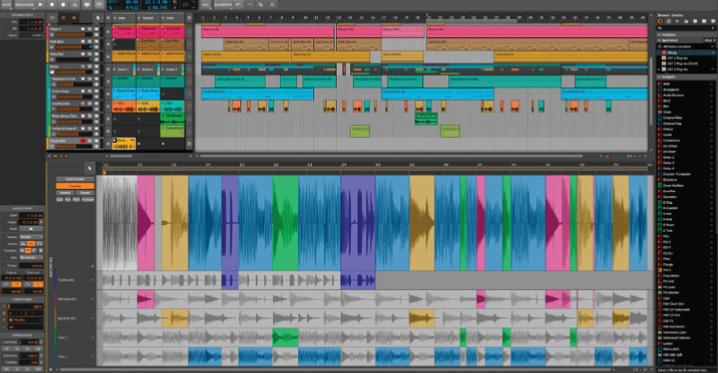
Task: Select the pointer tool above the clip launcher
Action: tap(98, 18)
